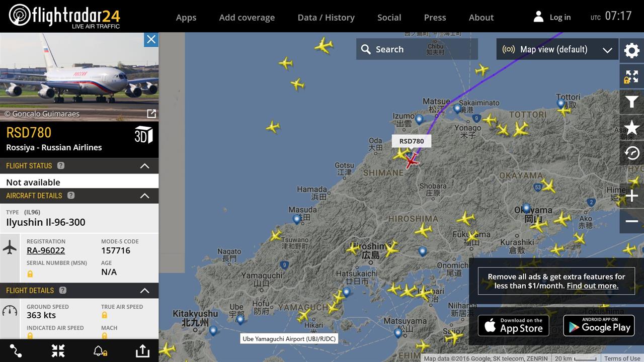Screen dimensions: 644x362
Task: Click the selected red RSD780 aircraft on map
Action: tap(412, 161)
